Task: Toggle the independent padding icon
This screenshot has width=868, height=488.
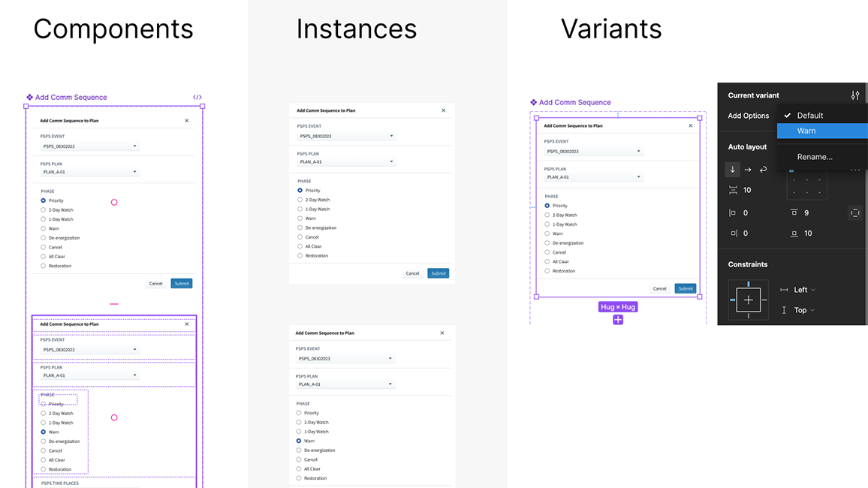Action: pyautogui.click(x=854, y=213)
